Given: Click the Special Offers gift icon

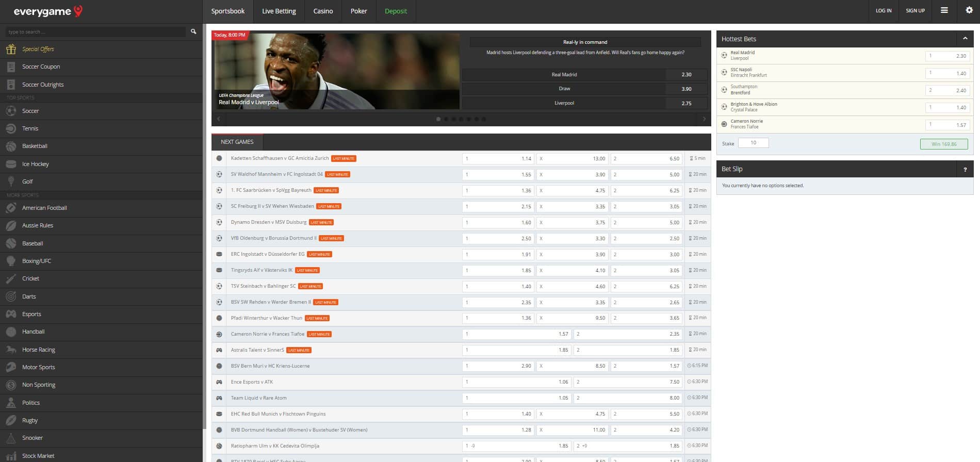Looking at the screenshot, I should click(x=11, y=49).
